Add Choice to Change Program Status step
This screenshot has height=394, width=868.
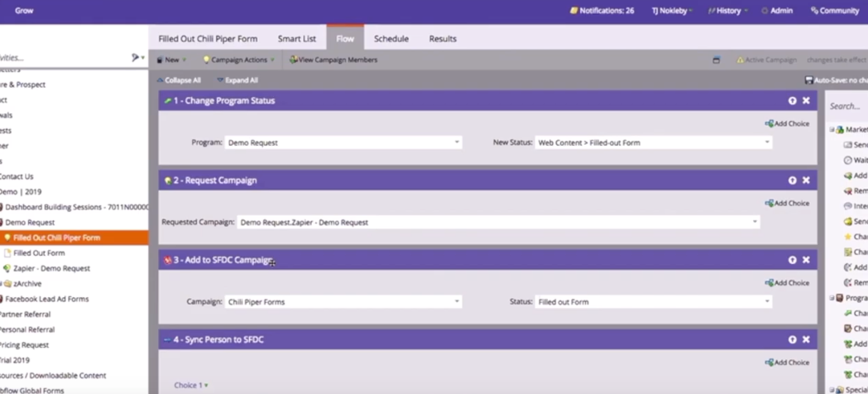coord(787,124)
